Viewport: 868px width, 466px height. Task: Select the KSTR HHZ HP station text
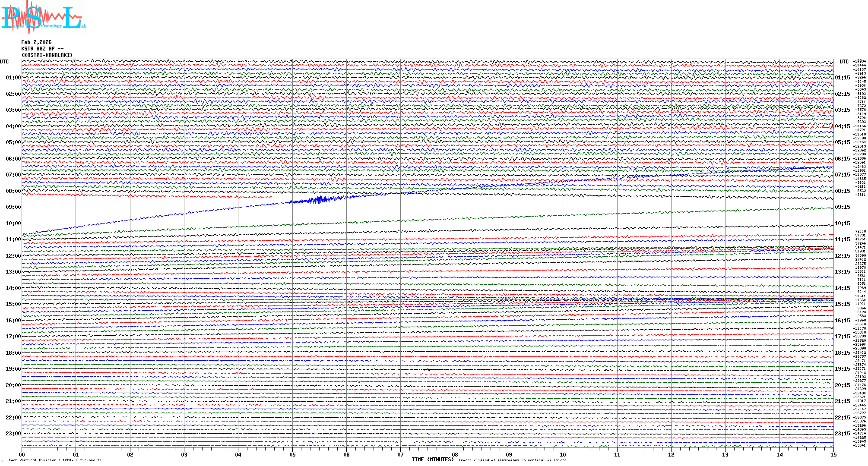tap(42, 49)
